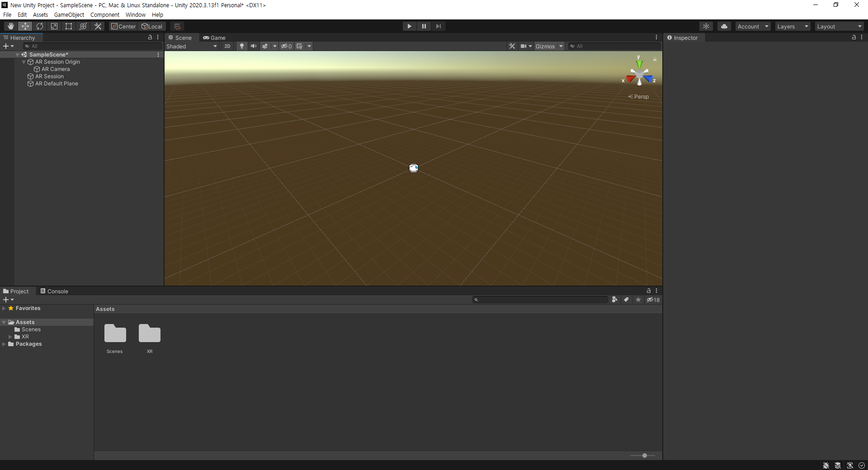868x470 pixels.
Task: Open Collab services sun icon
Action: point(706,26)
